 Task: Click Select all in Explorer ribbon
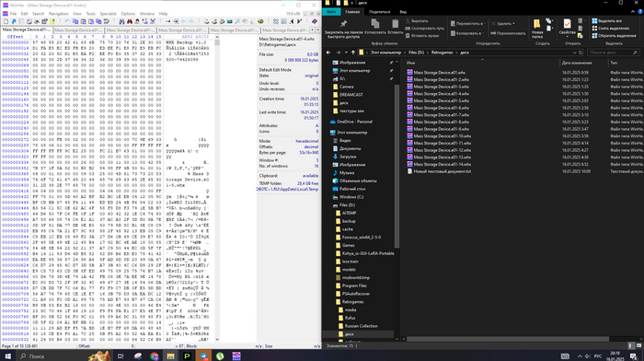point(607,21)
